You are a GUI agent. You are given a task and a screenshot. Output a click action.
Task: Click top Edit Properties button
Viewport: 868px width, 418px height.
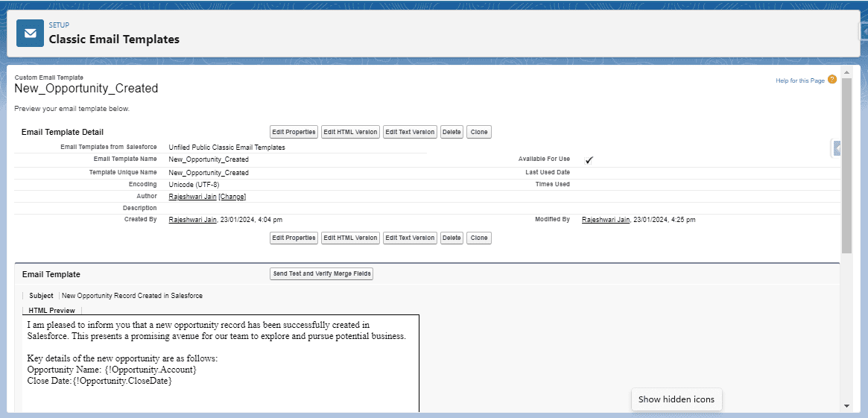(x=294, y=132)
